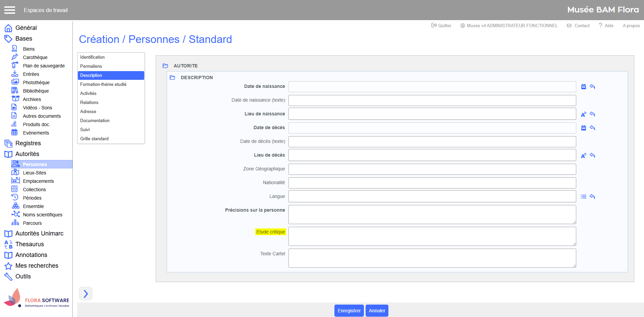This screenshot has width=644, height=317.
Task: Expand panel with the right chevron button
Action: (86, 294)
